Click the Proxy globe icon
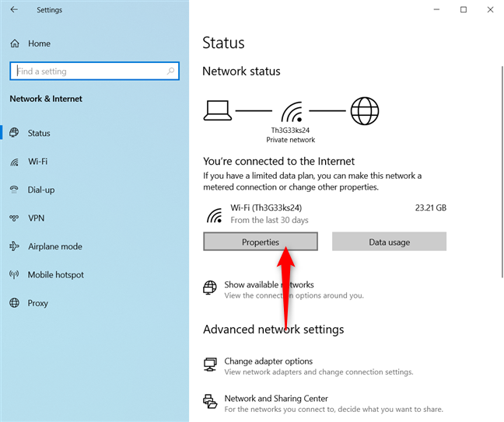The image size is (504, 422). (x=14, y=303)
